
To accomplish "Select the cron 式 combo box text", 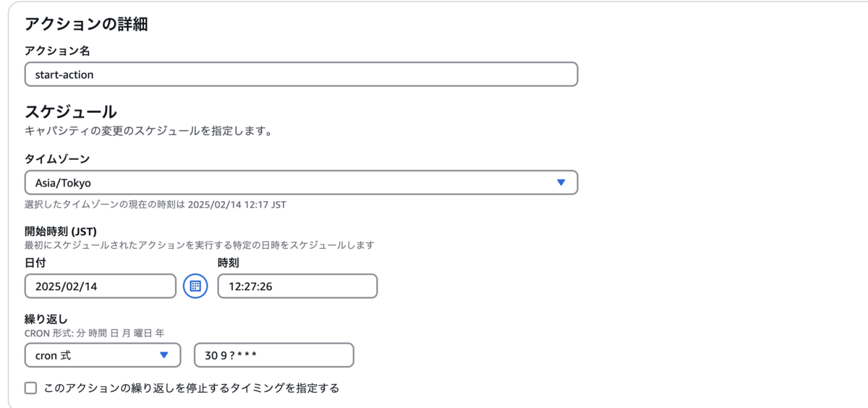I will (x=54, y=355).
